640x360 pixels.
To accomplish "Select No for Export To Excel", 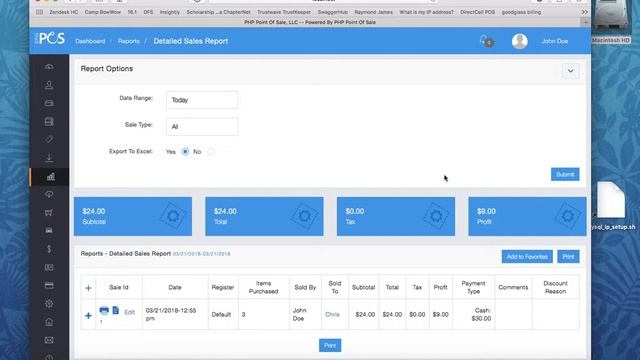I will pos(211,151).
